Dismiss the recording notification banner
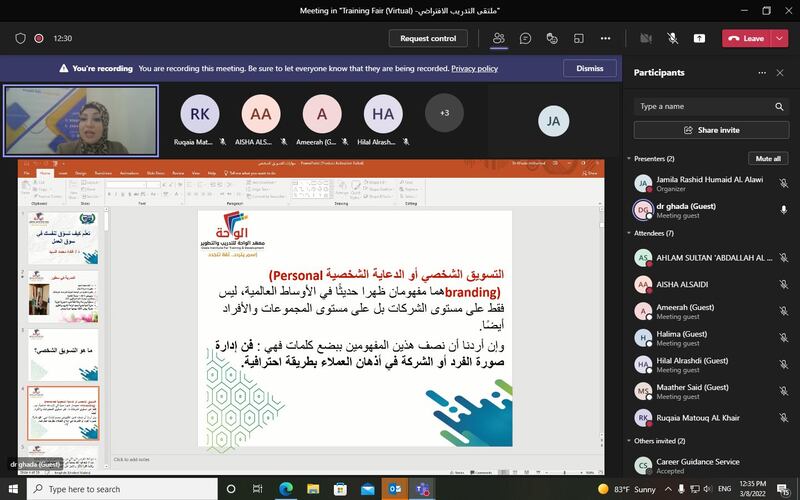The image size is (800, 500). pos(590,68)
